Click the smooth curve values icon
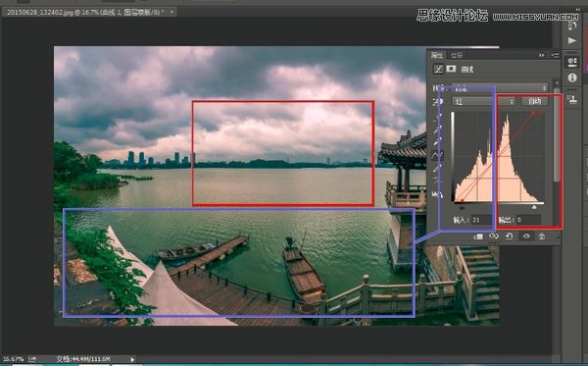The image size is (588, 366). tap(437, 181)
